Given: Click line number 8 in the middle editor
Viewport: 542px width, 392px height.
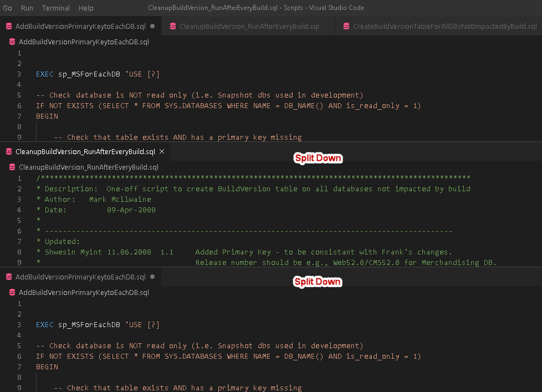Looking at the screenshot, I should (x=19, y=252).
